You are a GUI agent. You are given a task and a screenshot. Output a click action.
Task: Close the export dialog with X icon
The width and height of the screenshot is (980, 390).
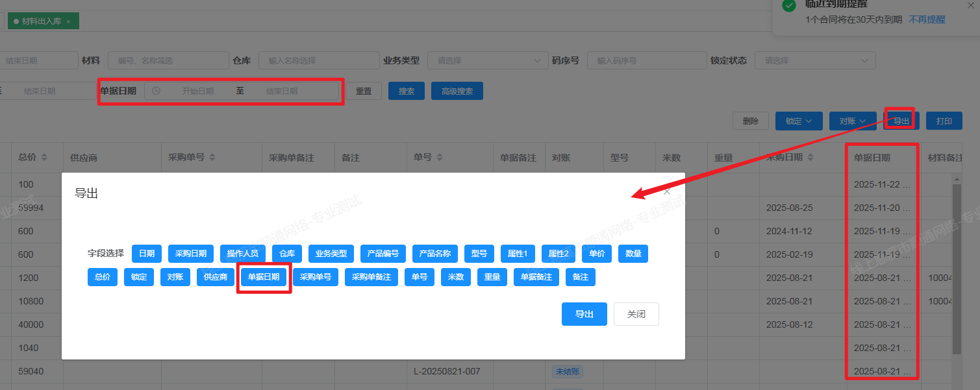(x=667, y=192)
